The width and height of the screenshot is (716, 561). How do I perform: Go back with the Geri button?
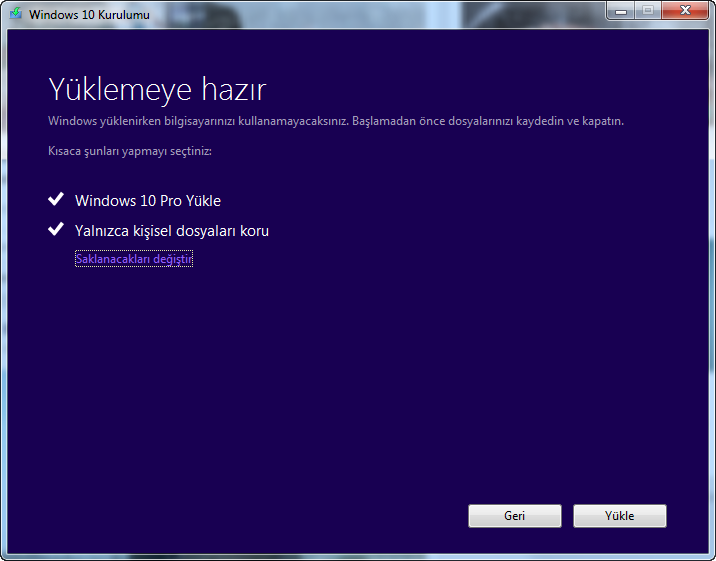click(x=515, y=516)
